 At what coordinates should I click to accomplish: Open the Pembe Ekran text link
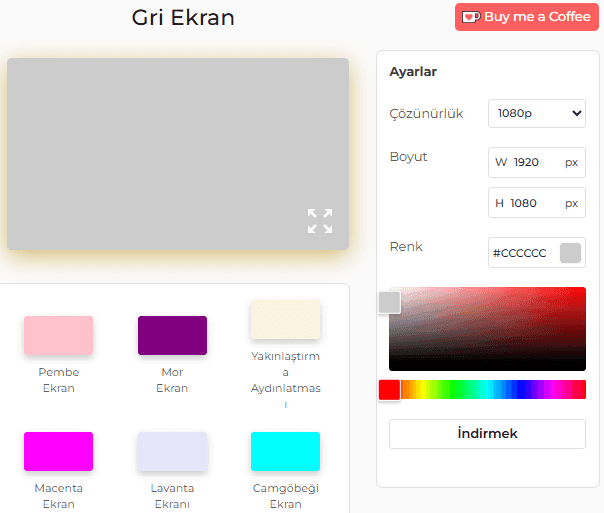pyautogui.click(x=59, y=380)
